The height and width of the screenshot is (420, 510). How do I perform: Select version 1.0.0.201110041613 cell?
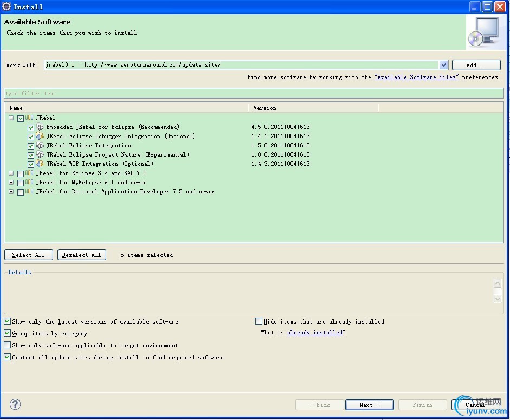pos(280,154)
